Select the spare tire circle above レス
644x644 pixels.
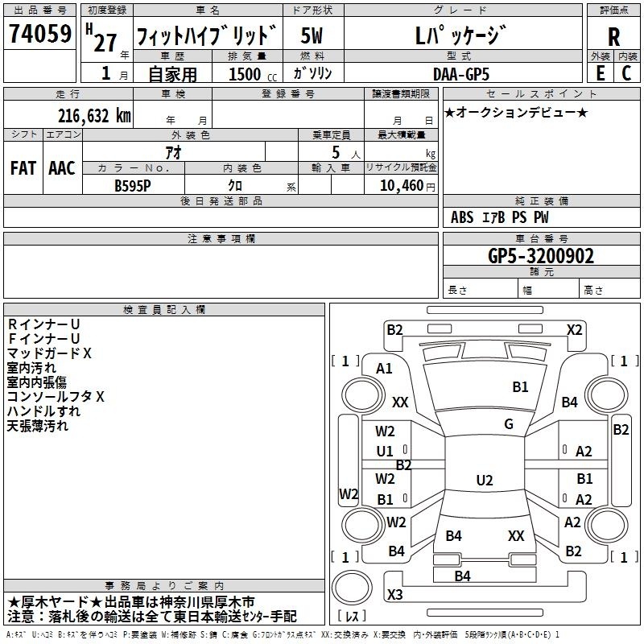tap(352, 587)
